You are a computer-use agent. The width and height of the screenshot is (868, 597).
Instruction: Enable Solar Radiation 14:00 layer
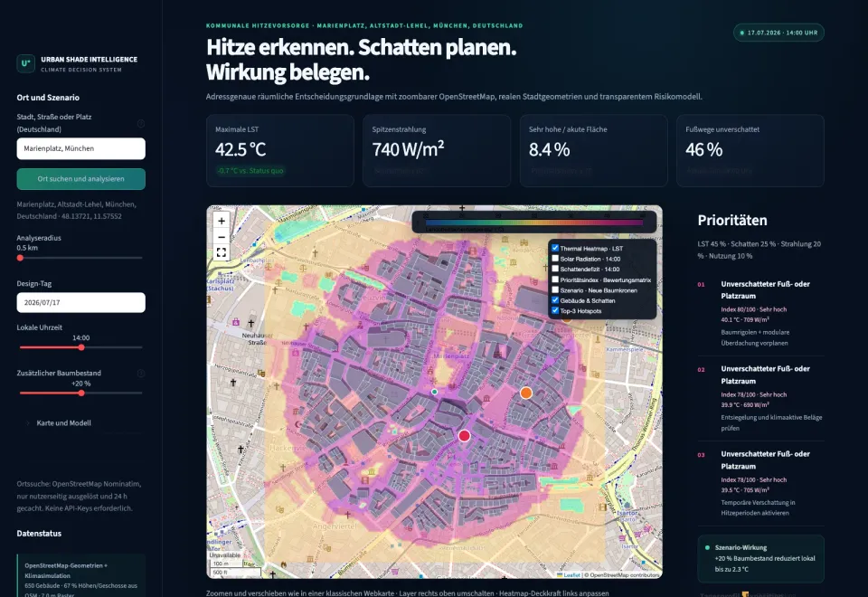(x=555, y=259)
